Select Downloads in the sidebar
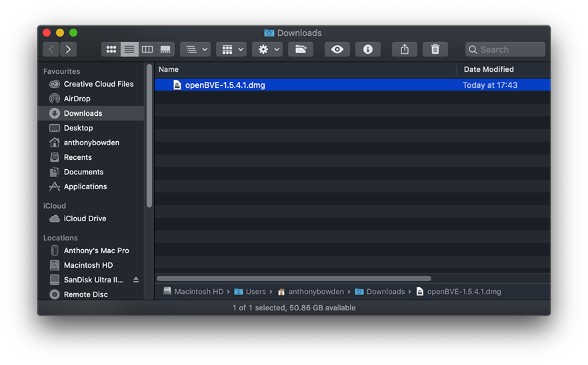 (91, 113)
